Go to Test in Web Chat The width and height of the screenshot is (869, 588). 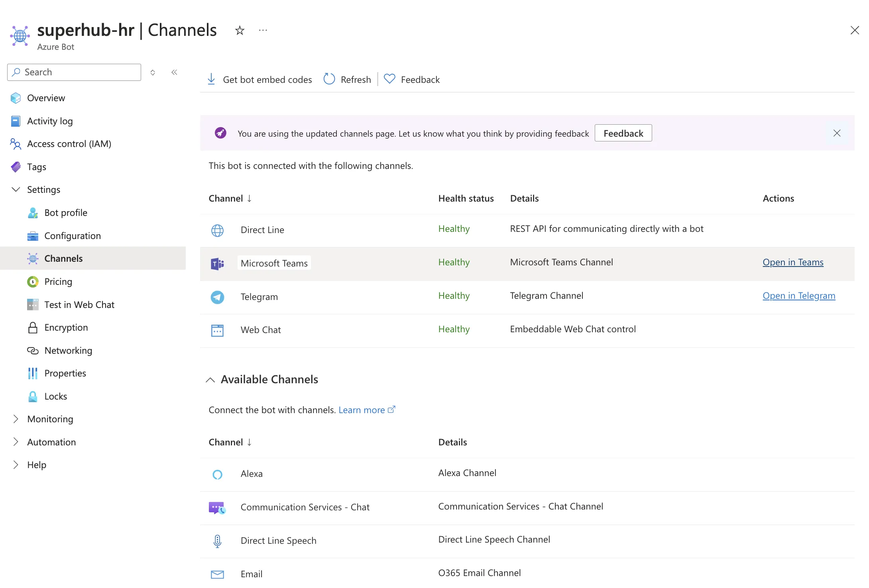point(79,305)
